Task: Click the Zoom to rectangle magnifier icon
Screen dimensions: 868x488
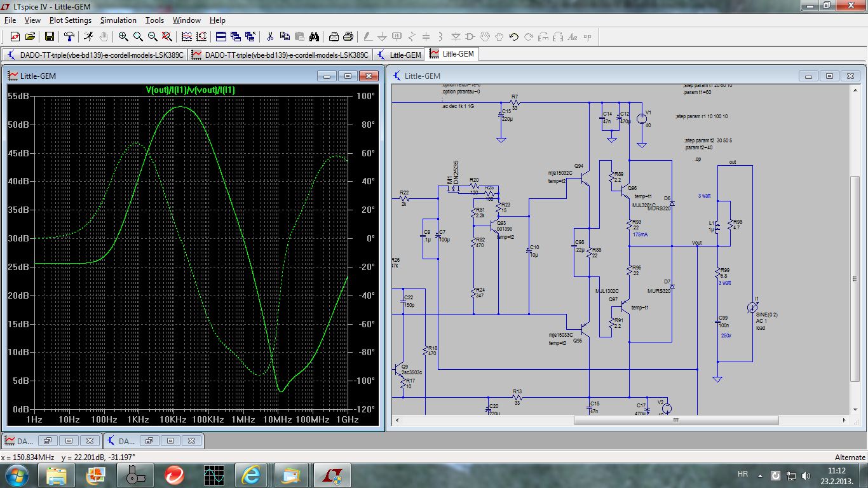Action: pos(138,37)
